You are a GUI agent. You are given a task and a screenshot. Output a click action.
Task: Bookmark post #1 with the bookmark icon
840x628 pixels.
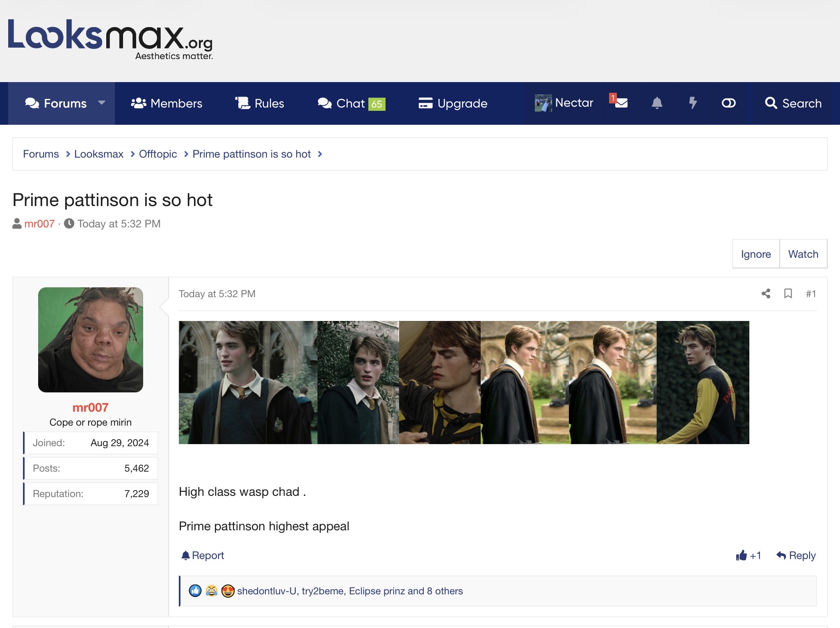point(788,293)
